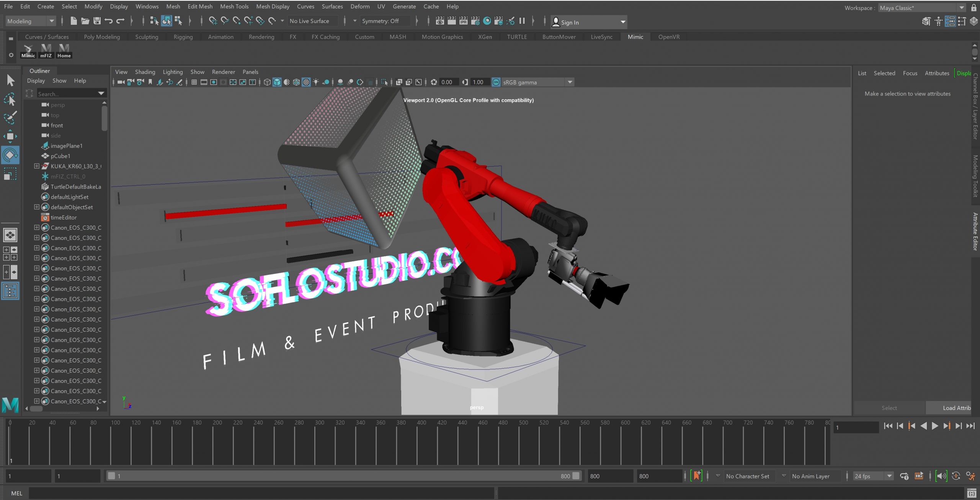Play animation forwards
Image resolution: width=980 pixels, height=500 pixels.
934,426
